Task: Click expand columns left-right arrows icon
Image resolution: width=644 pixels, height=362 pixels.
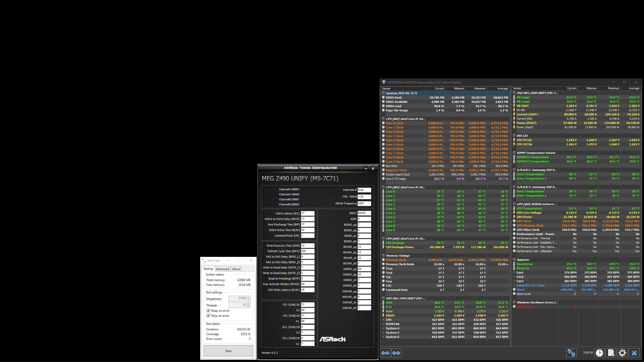Action: [x=385, y=353]
